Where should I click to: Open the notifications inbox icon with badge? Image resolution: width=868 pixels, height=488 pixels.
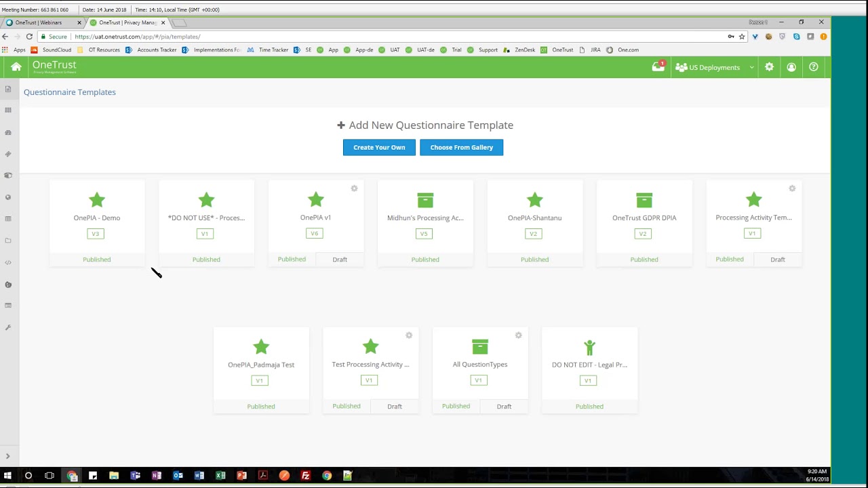pyautogui.click(x=658, y=66)
